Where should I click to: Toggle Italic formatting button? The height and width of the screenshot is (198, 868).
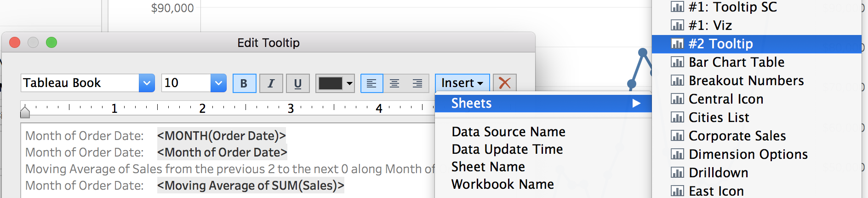click(x=271, y=83)
